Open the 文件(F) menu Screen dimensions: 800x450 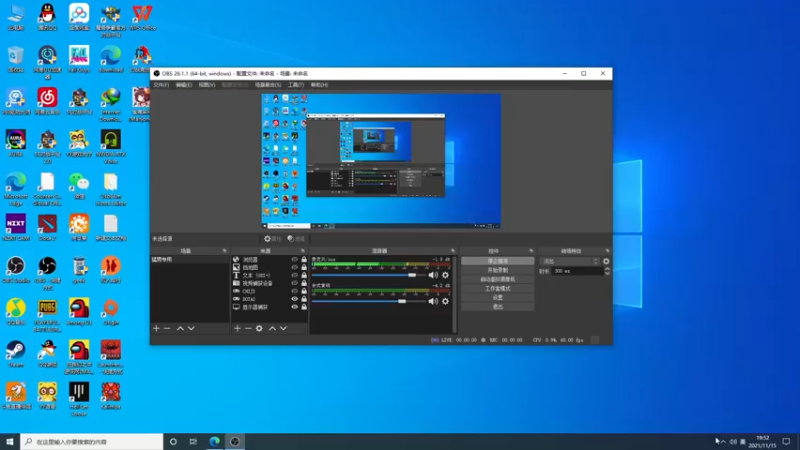click(x=161, y=85)
